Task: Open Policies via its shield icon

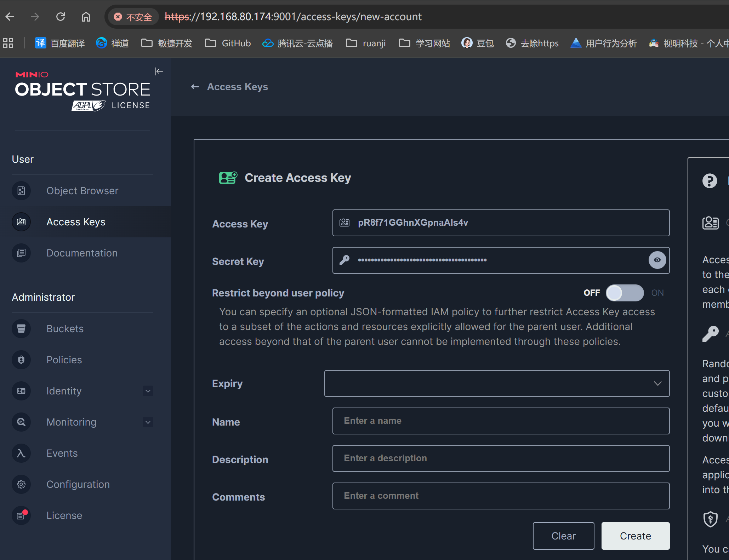Action: [21, 360]
